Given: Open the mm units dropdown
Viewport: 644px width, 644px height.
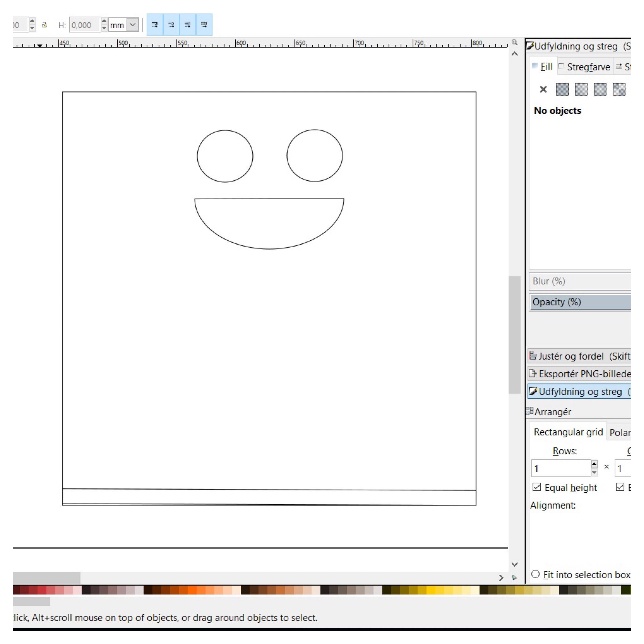Looking at the screenshot, I should [133, 25].
